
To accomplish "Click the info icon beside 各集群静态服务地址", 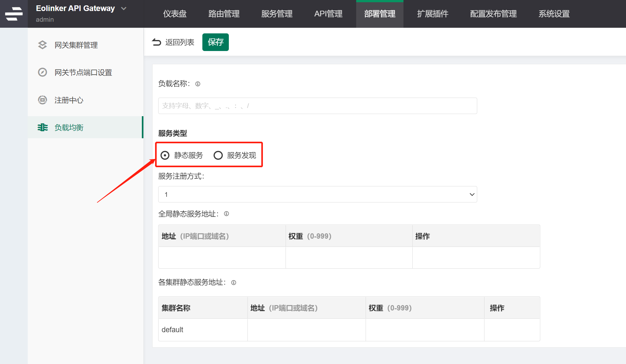I will pos(233,282).
